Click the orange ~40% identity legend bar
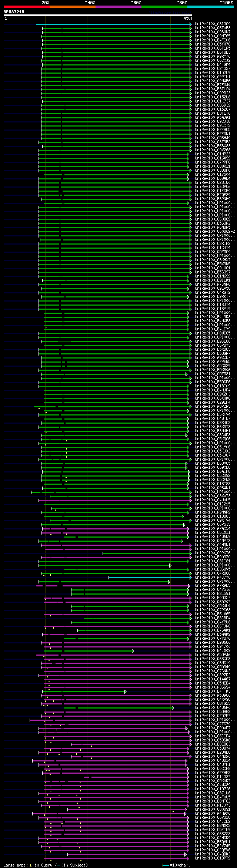This screenshot has height=868, width=237. pos(73,7)
